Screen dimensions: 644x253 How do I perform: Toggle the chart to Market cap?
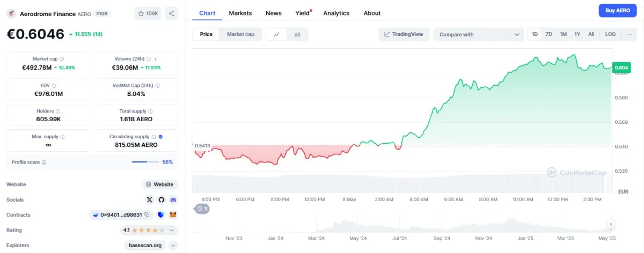240,34
